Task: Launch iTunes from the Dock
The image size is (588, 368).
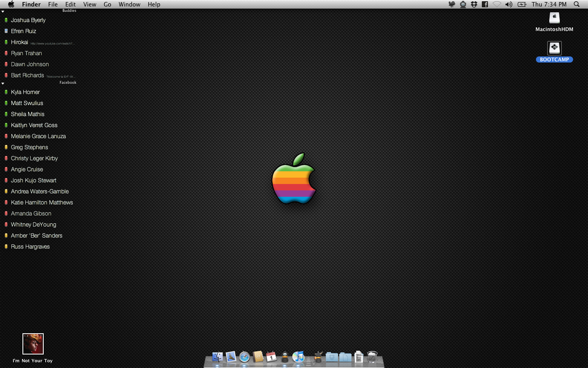Action: [x=298, y=357]
